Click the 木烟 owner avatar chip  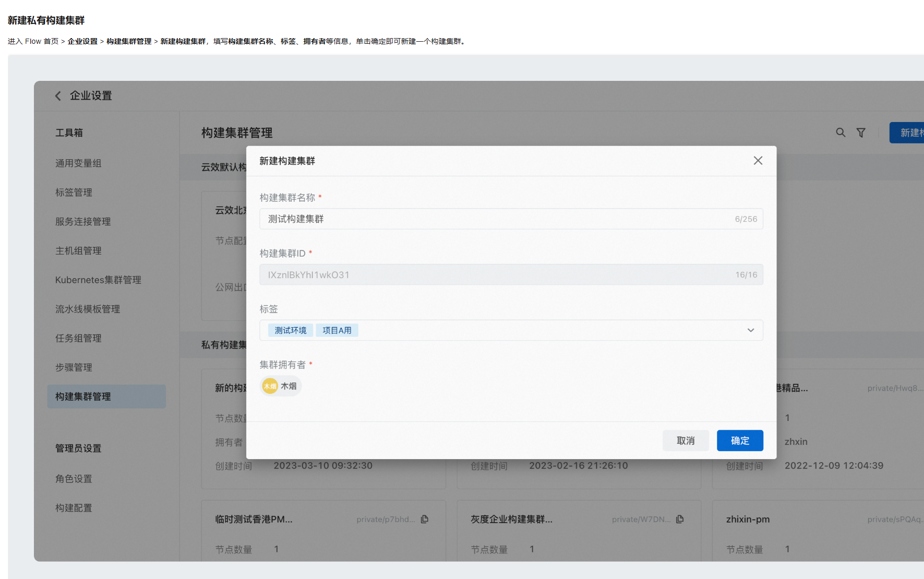281,386
